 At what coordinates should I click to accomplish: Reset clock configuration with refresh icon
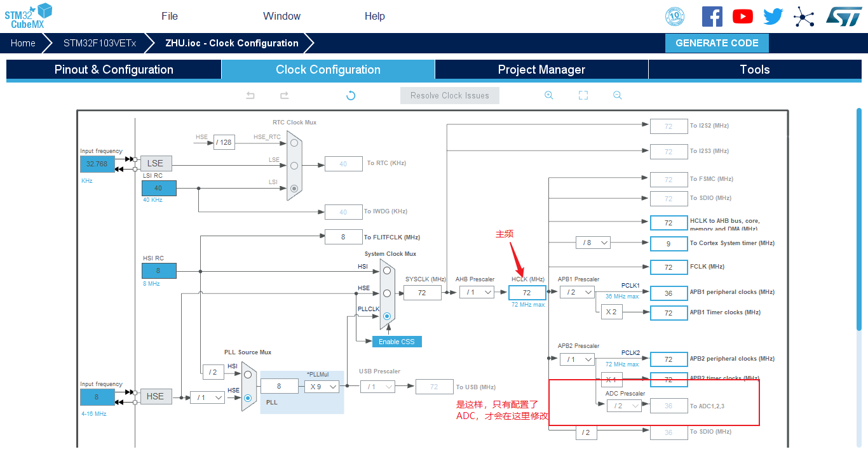[350, 95]
